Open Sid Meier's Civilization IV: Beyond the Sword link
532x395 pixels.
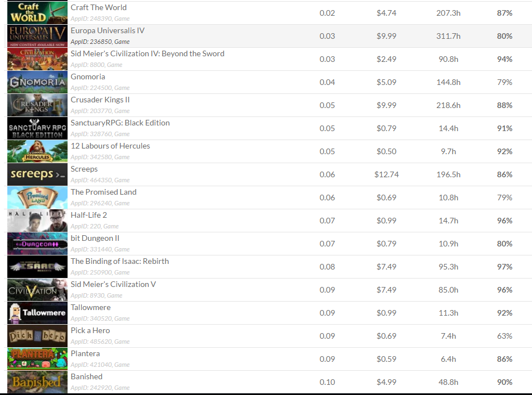147,53
